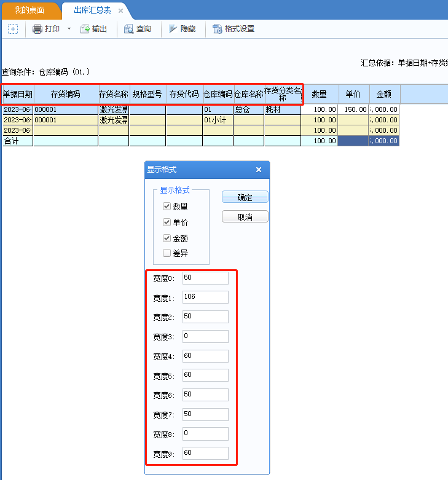Close the 出库汇总表 tab
The image size is (448, 480).
tap(120, 10)
